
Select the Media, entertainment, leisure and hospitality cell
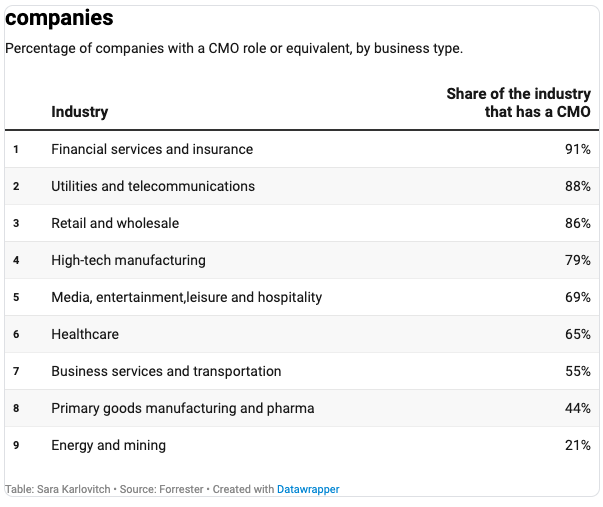click(187, 297)
